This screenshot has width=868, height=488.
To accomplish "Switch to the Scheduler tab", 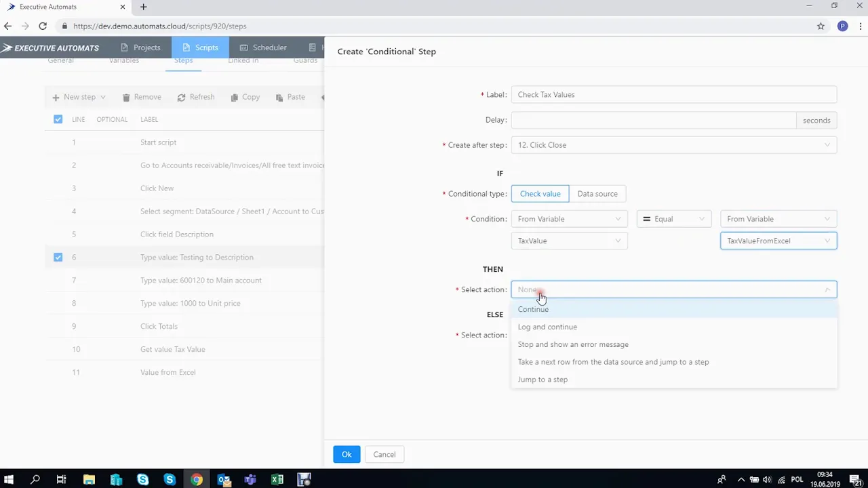I will pyautogui.click(x=263, y=47).
